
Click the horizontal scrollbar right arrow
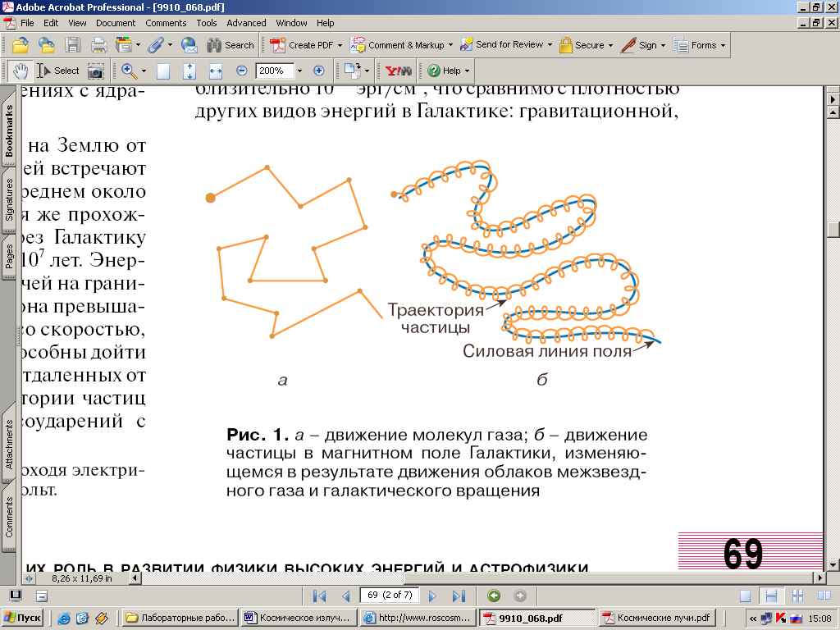819,578
